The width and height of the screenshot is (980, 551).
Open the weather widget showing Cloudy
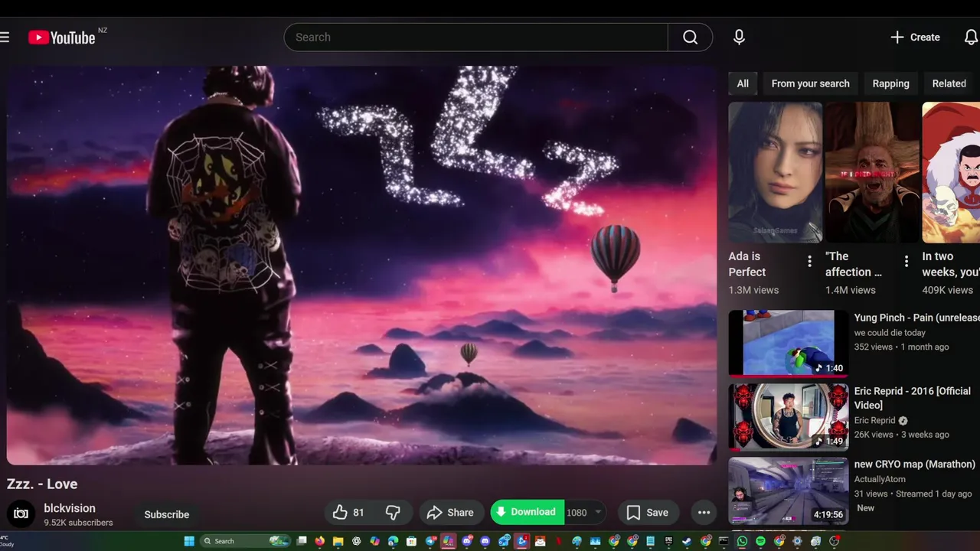coord(6,542)
